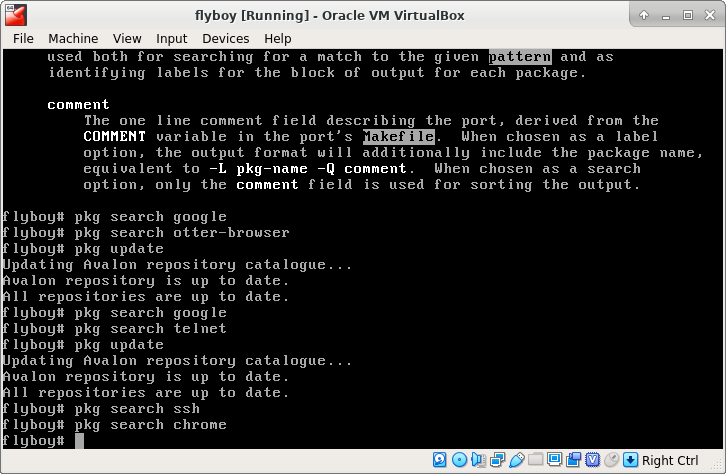Expand the View menu
Viewport: 726px width, 474px height.
pos(127,38)
